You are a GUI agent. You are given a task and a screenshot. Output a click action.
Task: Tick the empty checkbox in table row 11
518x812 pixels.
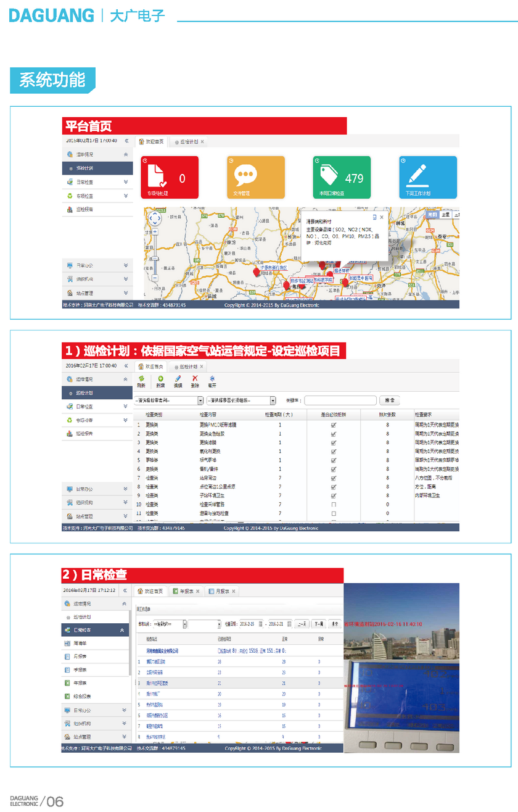pyautogui.click(x=334, y=513)
